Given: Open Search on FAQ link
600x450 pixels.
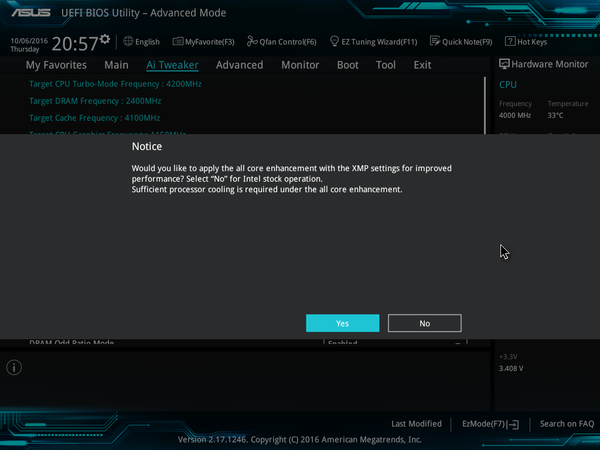Looking at the screenshot, I should [567, 424].
